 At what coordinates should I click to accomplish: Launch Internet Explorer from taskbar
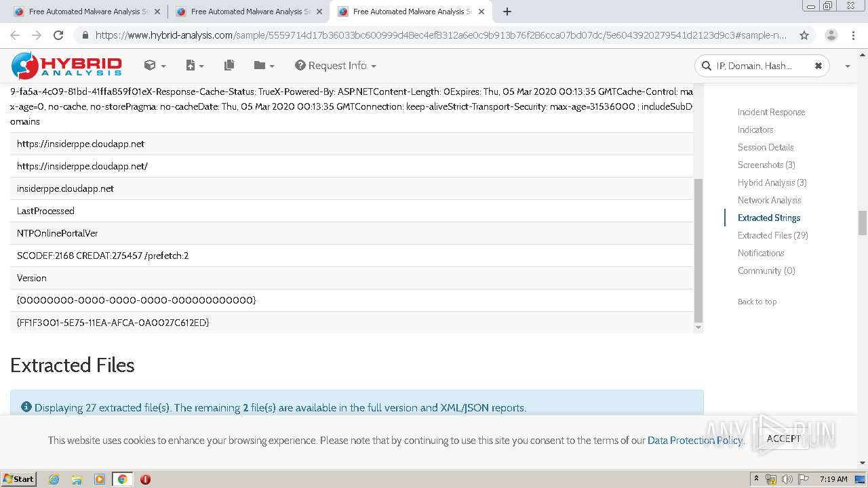point(54,479)
